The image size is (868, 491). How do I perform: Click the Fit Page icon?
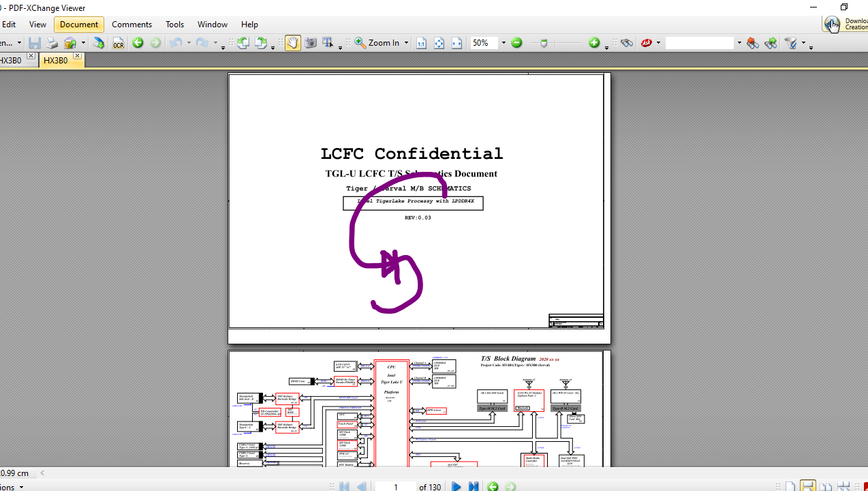pyautogui.click(x=439, y=43)
